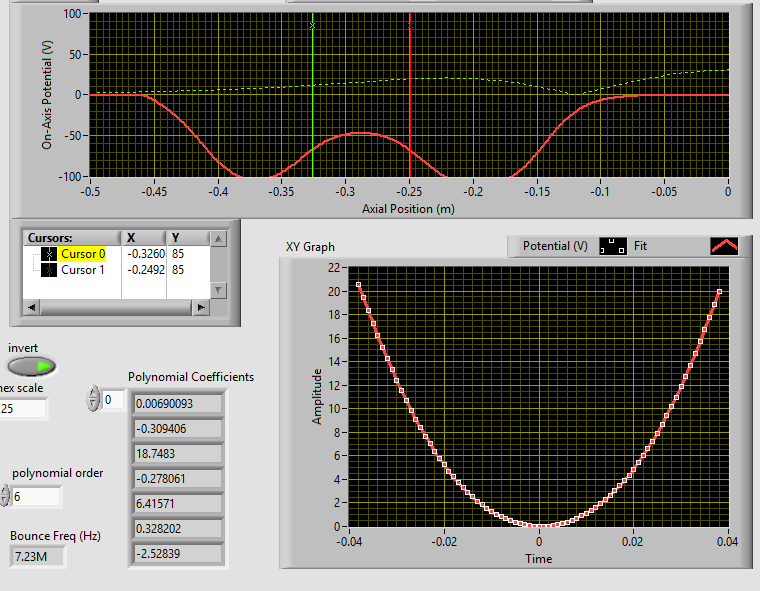This screenshot has height=591, width=760.
Task: Click the Cursor 0 green crosshair icon
Action: (50, 254)
